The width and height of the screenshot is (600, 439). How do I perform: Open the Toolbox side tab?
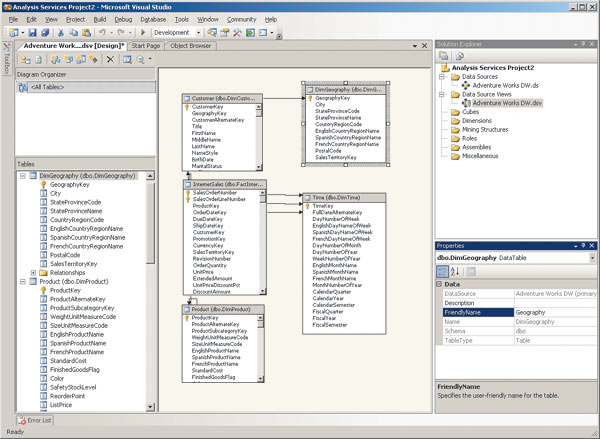[7, 59]
